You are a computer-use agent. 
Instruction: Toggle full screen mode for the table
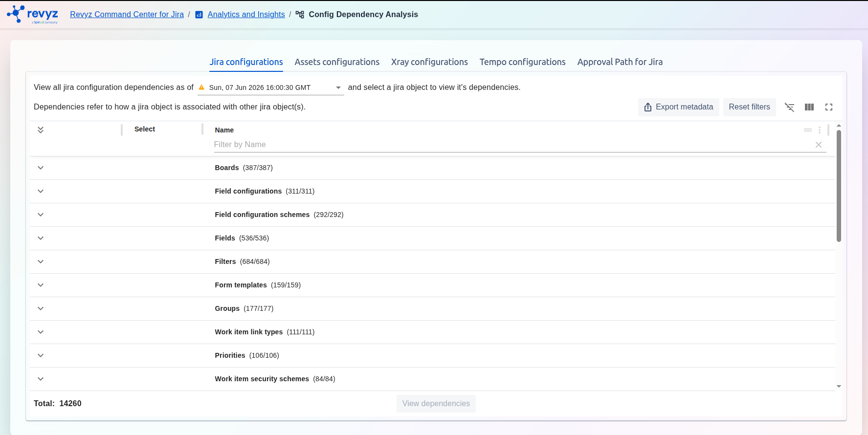click(829, 107)
